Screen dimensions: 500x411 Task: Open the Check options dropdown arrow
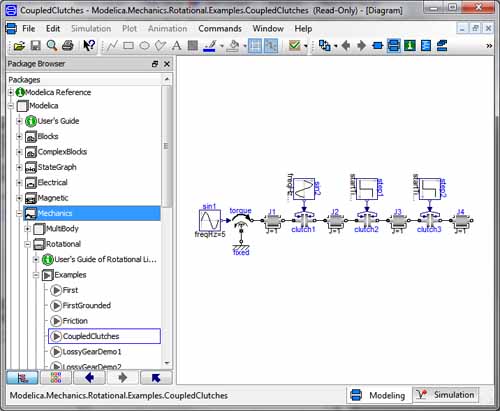click(x=306, y=46)
